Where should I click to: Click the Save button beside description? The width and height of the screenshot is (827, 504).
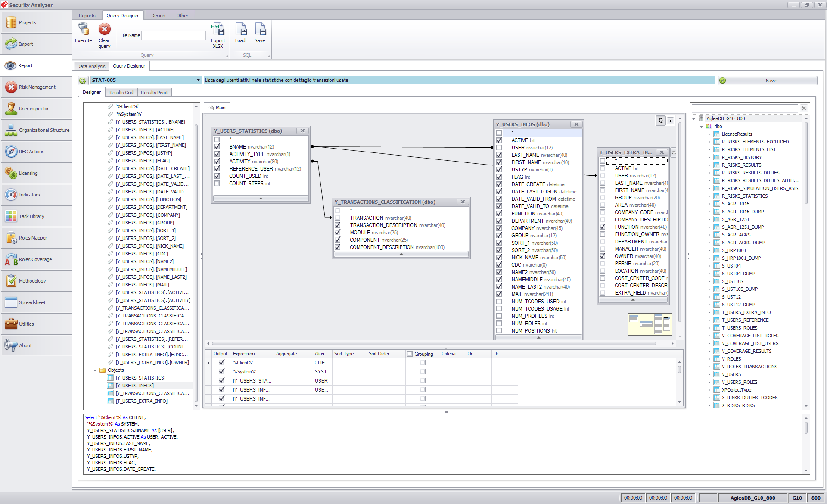[x=767, y=81]
